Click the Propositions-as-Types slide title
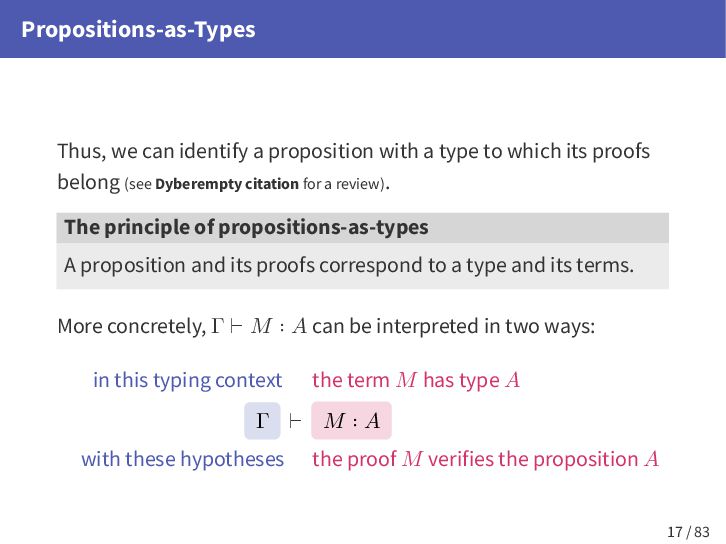The height and width of the screenshot is (544, 726). [x=138, y=29]
